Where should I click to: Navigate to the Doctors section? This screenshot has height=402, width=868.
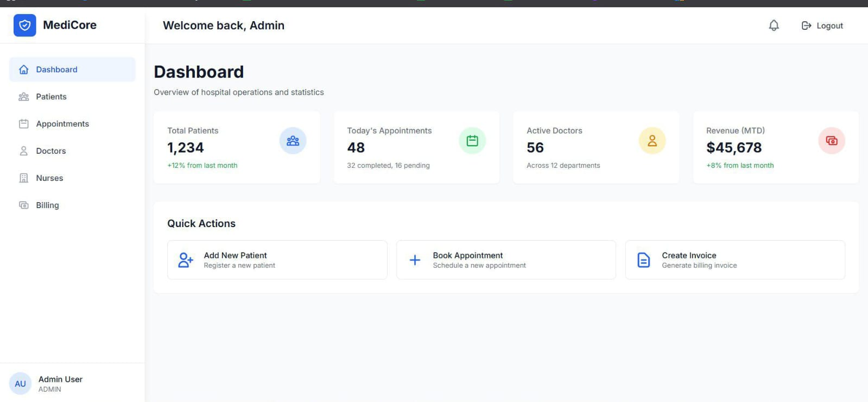(x=72, y=151)
